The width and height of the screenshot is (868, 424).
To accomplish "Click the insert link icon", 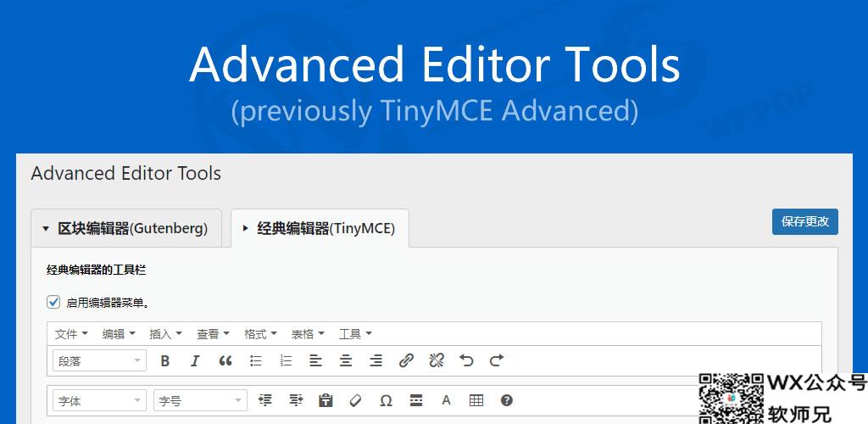I will [x=406, y=361].
